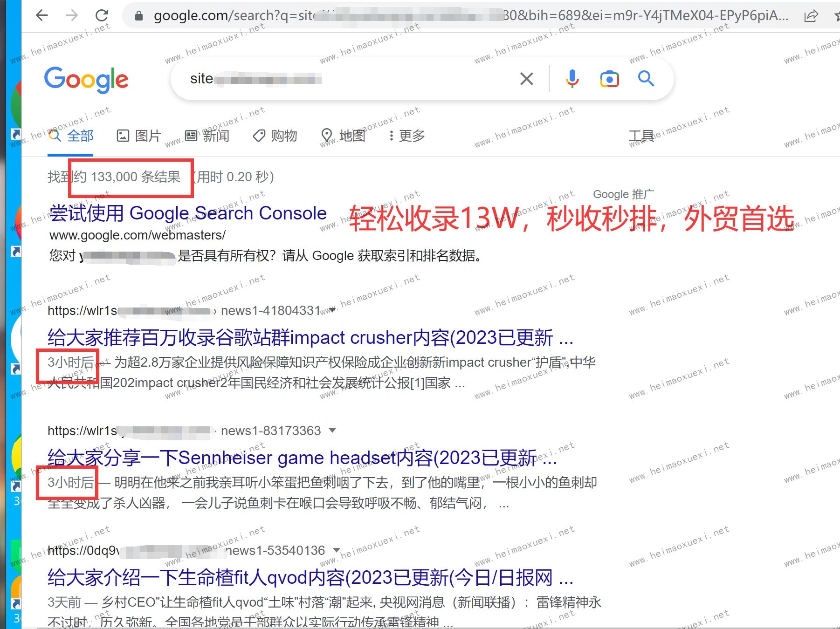This screenshot has height=629, width=840.
Task: Clear the search box with X icon
Action: point(526,79)
